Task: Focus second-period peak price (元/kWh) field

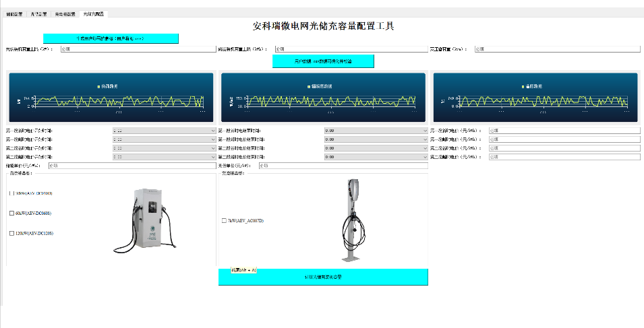Action: (564, 157)
